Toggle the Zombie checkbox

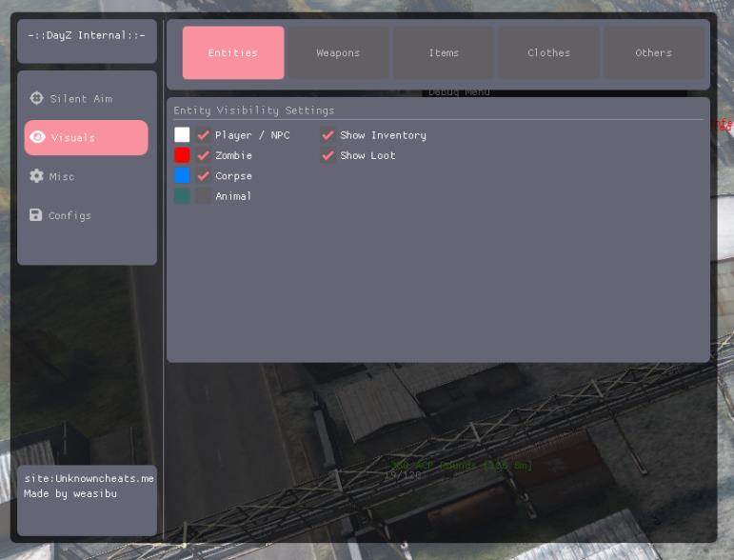tap(203, 155)
